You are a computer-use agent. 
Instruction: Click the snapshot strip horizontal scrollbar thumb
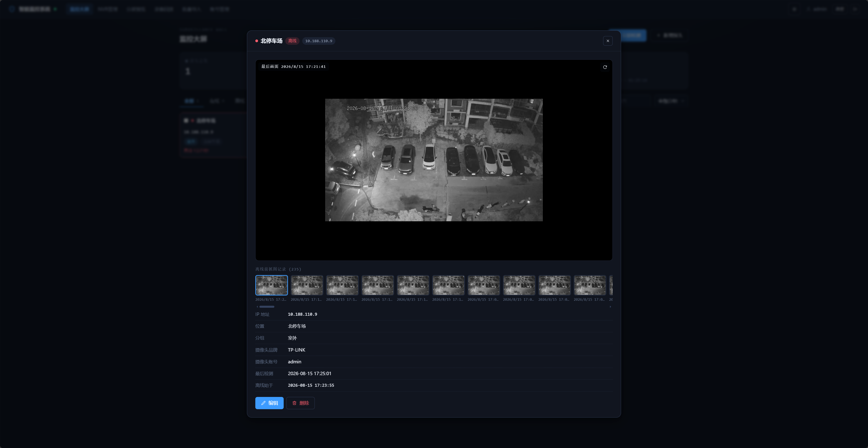click(267, 307)
